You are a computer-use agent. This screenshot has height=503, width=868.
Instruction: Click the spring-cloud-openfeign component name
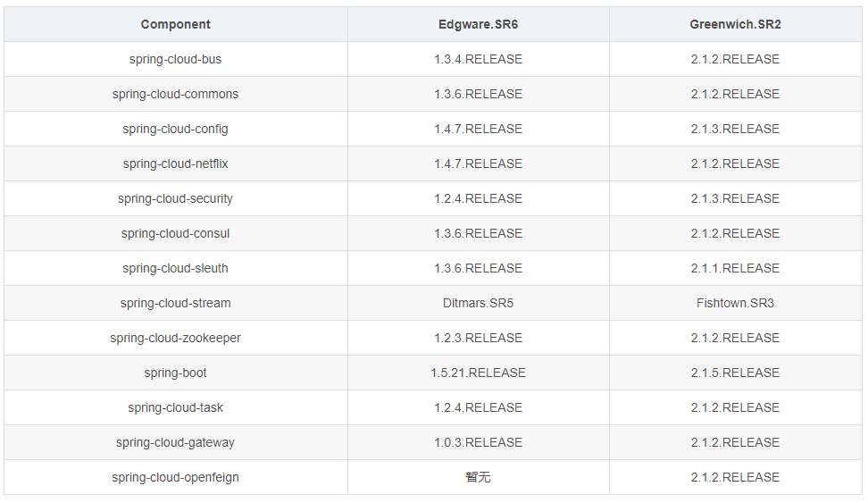(x=175, y=477)
